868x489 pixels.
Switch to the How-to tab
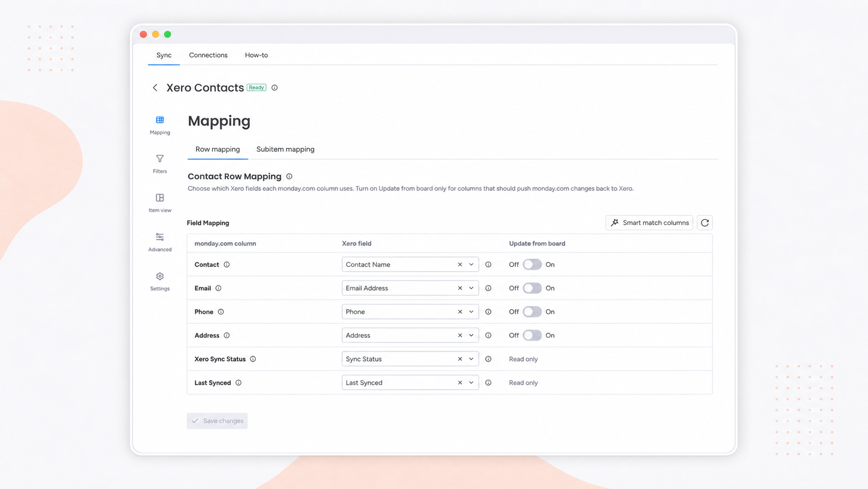[x=256, y=55]
